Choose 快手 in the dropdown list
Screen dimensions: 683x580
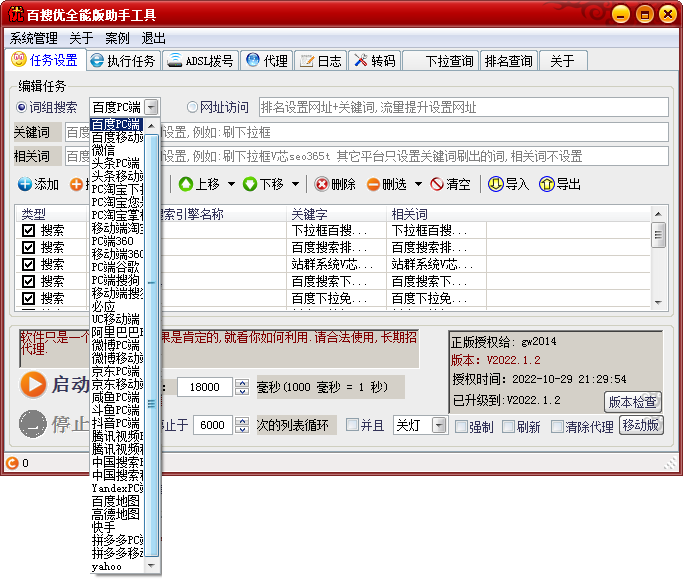click(117, 527)
